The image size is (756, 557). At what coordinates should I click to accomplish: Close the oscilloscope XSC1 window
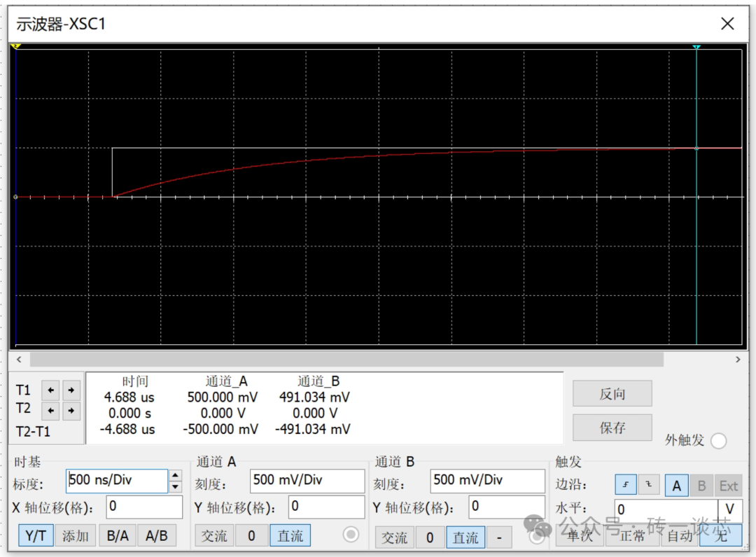coord(727,24)
